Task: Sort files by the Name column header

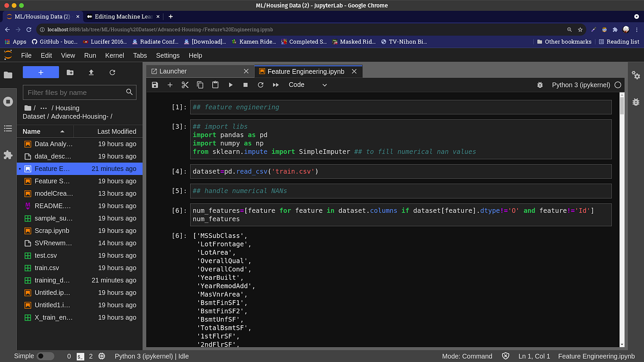Action: click(x=44, y=131)
